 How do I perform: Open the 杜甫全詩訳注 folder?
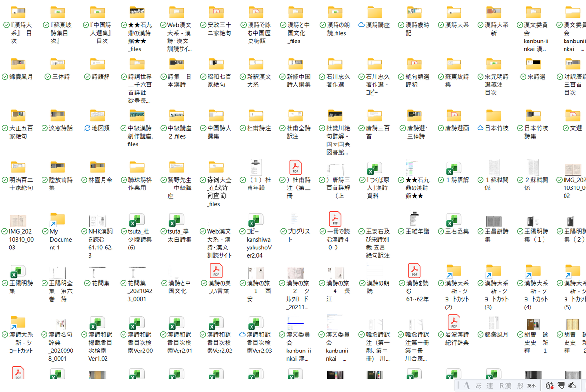(x=296, y=115)
